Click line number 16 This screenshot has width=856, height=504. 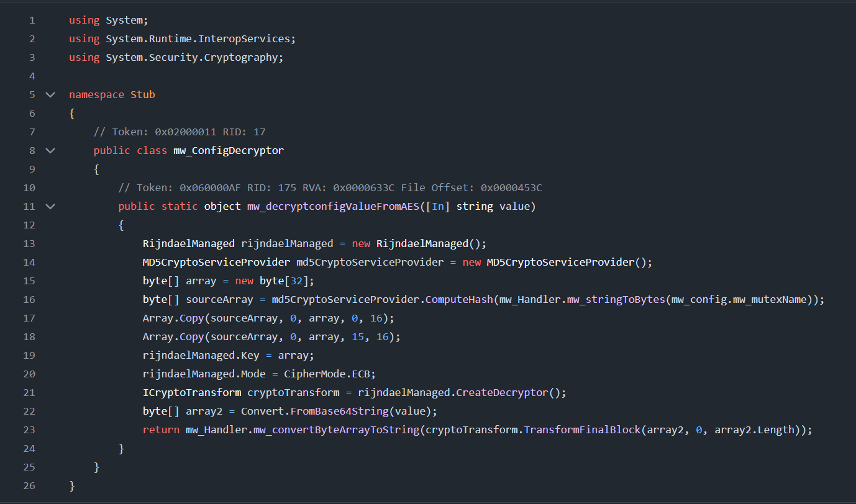(29, 299)
